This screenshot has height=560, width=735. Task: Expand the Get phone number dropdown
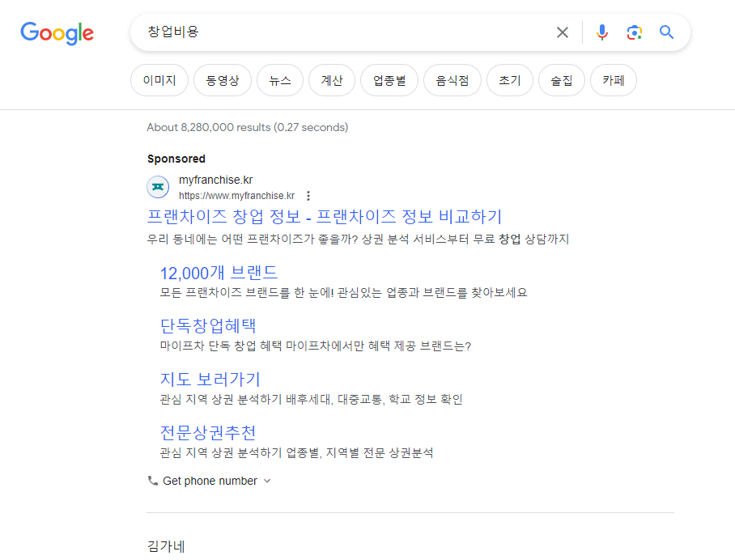tap(267, 480)
